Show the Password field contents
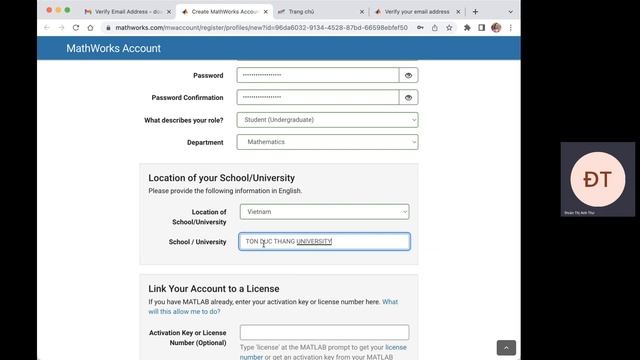The image size is (640, 360). point(409,76)
